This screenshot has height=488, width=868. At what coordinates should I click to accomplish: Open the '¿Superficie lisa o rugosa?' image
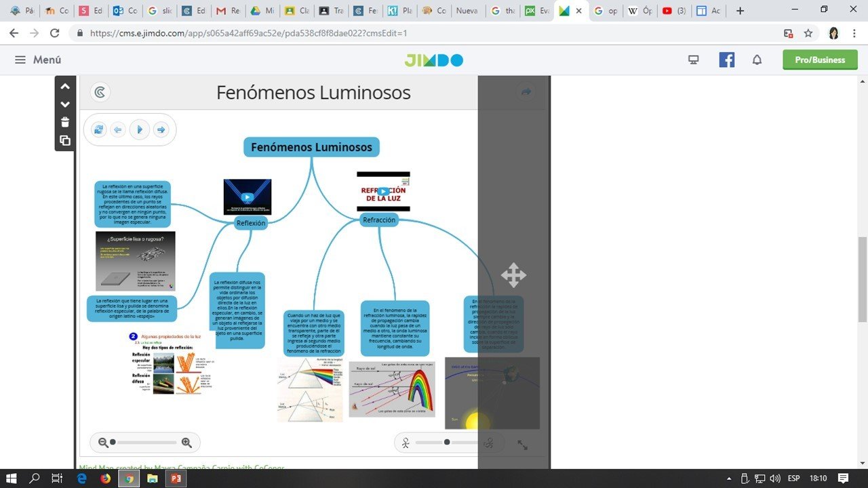click(x=136, y=261)
